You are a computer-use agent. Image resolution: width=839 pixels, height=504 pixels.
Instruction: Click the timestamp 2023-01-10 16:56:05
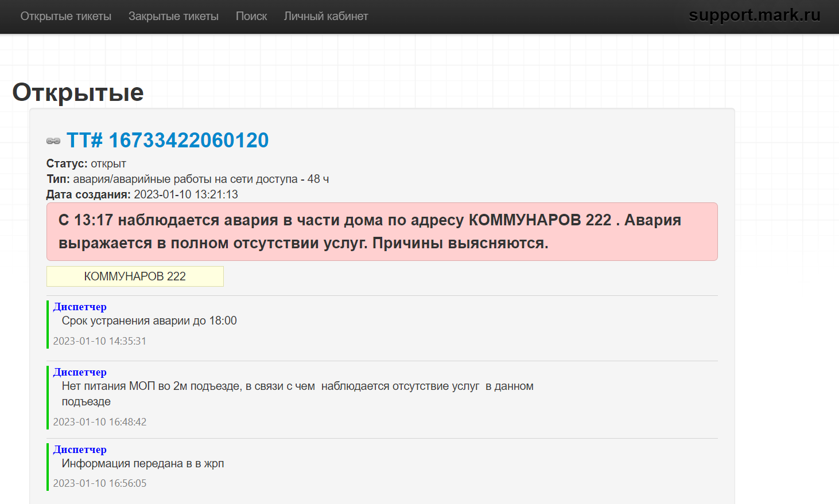tap(100, 483)
